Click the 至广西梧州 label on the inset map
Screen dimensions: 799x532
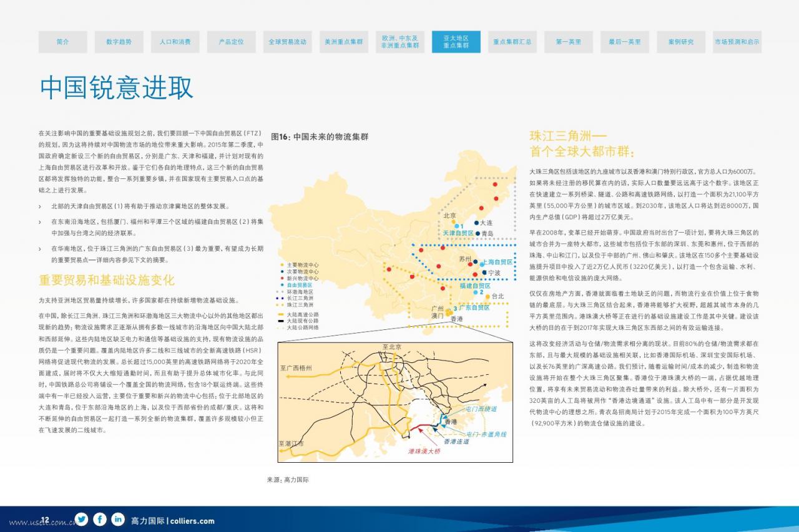pos(296,369)
